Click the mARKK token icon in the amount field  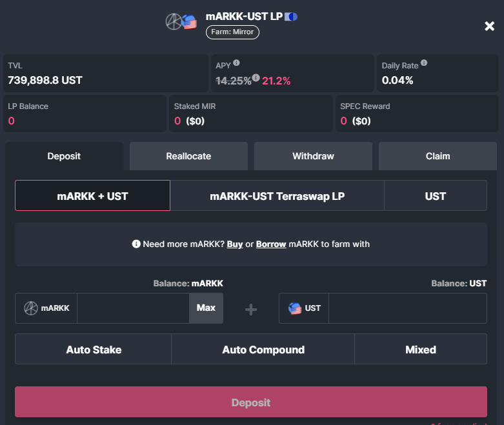coord(31,308)
